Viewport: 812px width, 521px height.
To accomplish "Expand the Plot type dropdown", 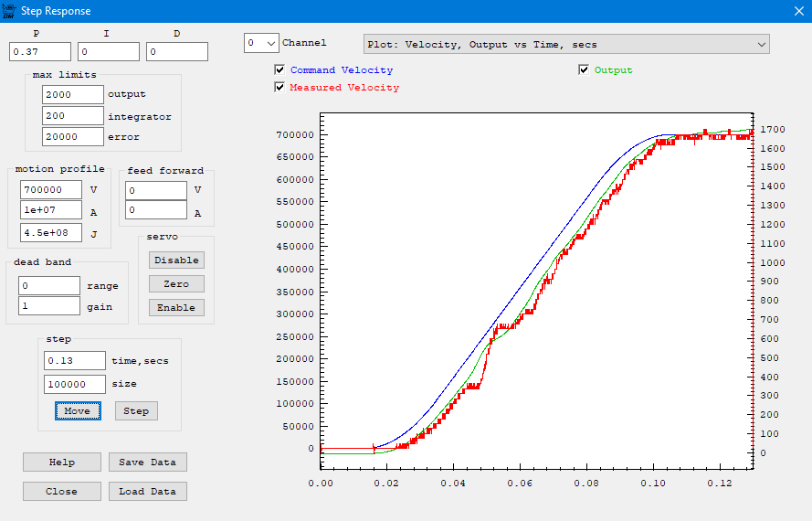I will pyautogui.click(x=566, y=44).
